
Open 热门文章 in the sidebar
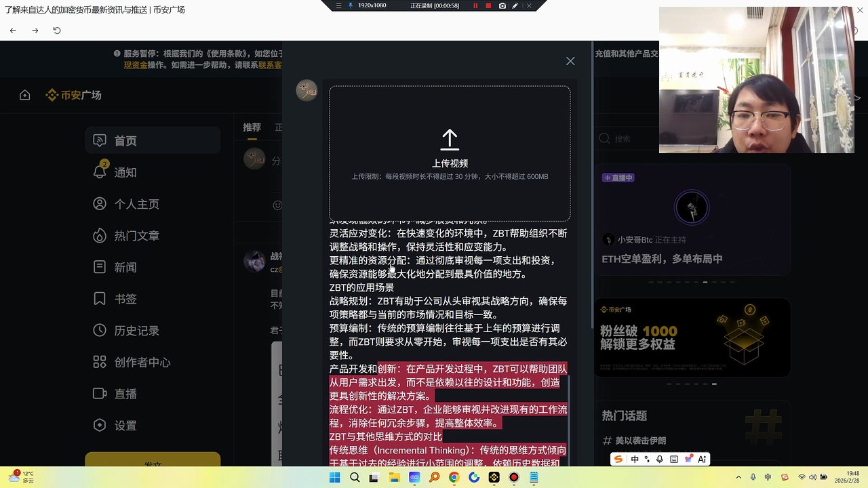pos(153,236)
